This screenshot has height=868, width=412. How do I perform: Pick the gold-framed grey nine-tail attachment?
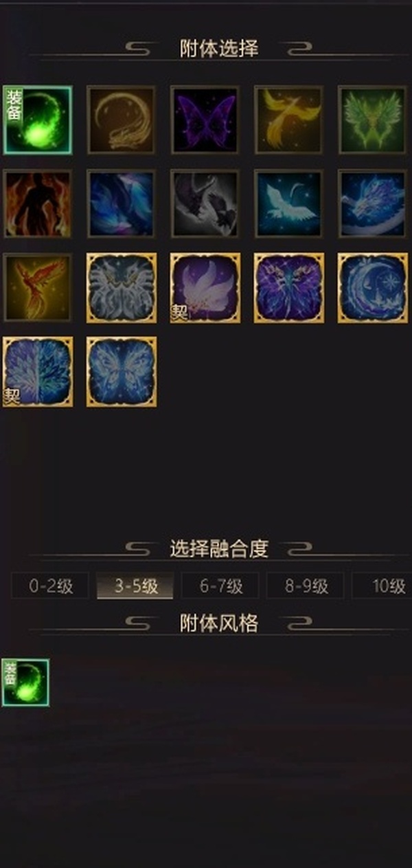[121, 287]
